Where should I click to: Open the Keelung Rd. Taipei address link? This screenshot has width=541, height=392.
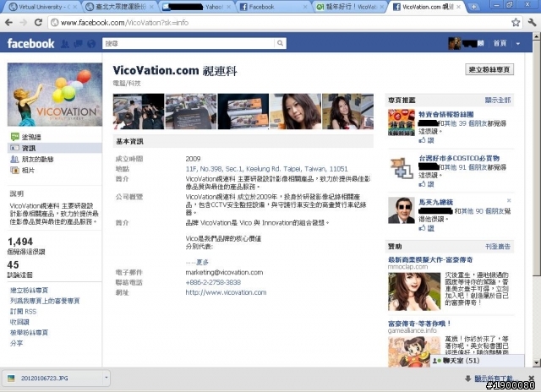(267, 169)
